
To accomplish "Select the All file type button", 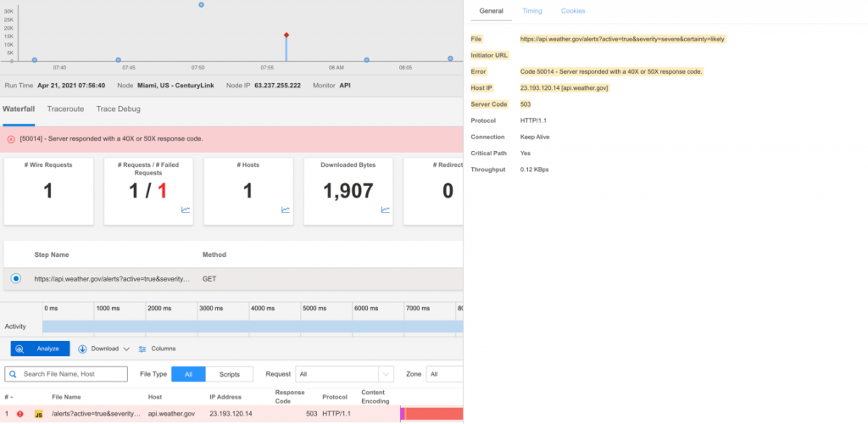I will [x=188, y=374].
